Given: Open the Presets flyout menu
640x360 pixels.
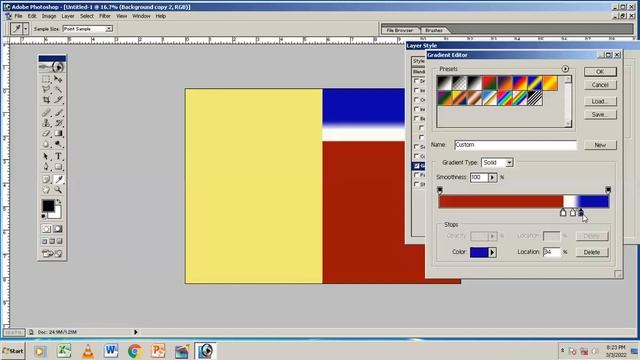Looking at the screenshot, I should point(565,69).
